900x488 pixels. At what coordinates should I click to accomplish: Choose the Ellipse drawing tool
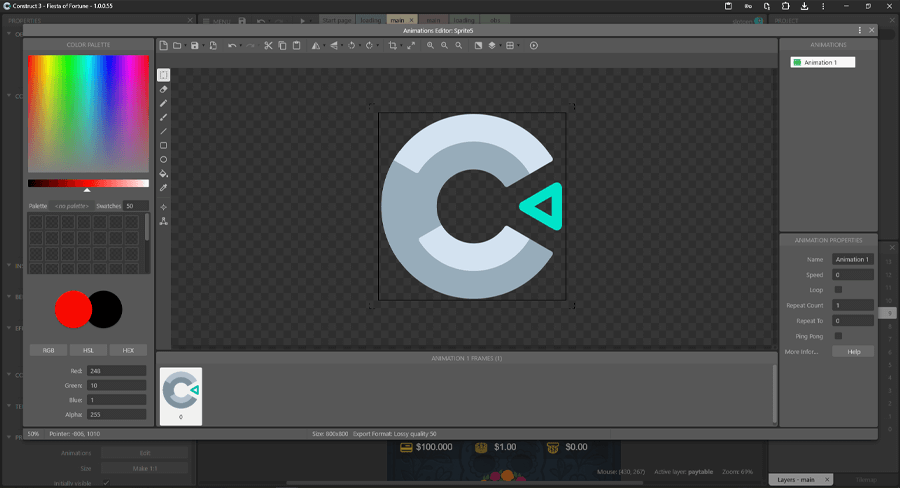pyautogui.click(x=164, y=159)
